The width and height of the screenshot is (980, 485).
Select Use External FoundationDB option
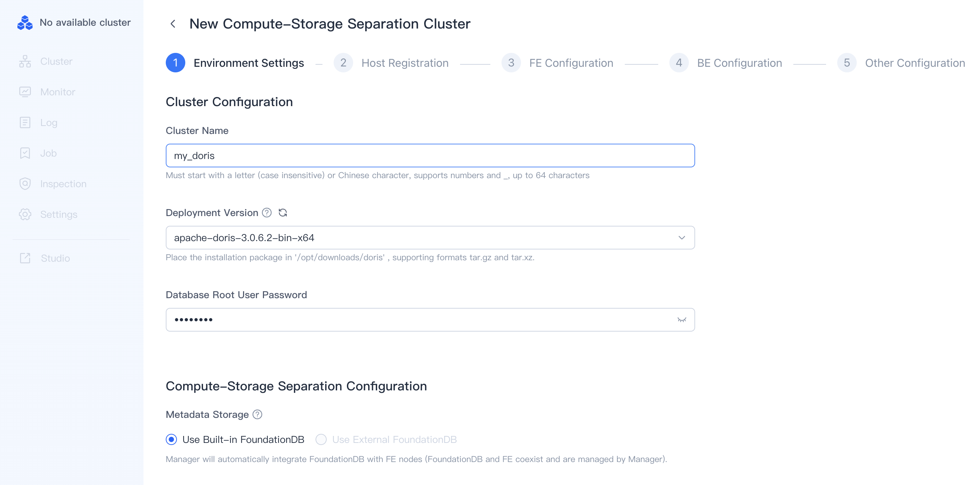[321, 439]
